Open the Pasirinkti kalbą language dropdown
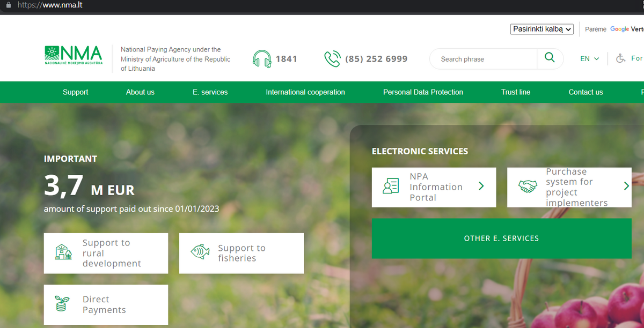Viewport: 644px width, 328px height. coord(541,29)
